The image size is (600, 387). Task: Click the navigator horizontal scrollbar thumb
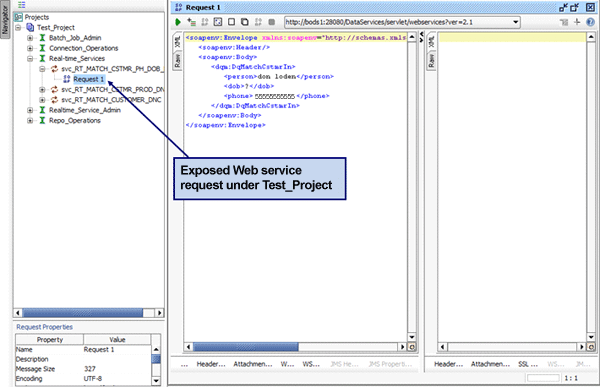pos(83,313)
